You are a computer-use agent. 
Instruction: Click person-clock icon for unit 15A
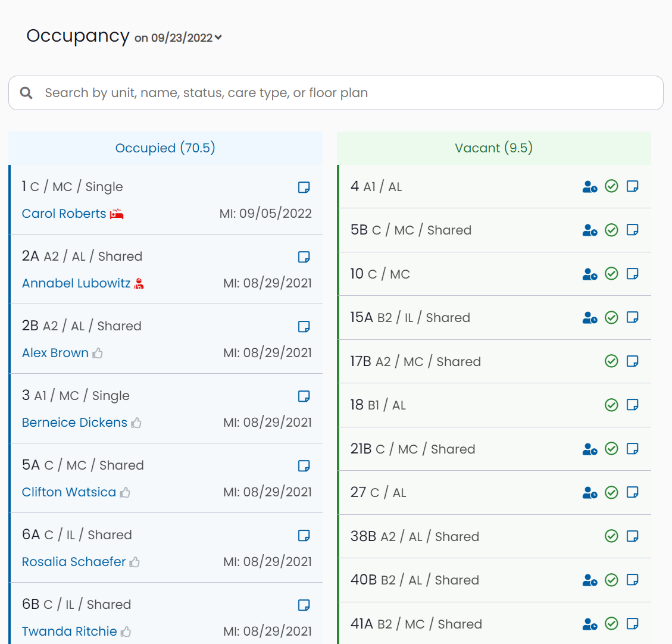point(590,318)
